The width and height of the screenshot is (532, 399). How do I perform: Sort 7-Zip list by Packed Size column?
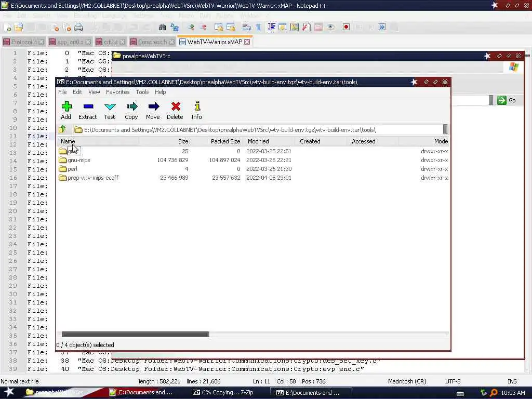pos(217,141)
